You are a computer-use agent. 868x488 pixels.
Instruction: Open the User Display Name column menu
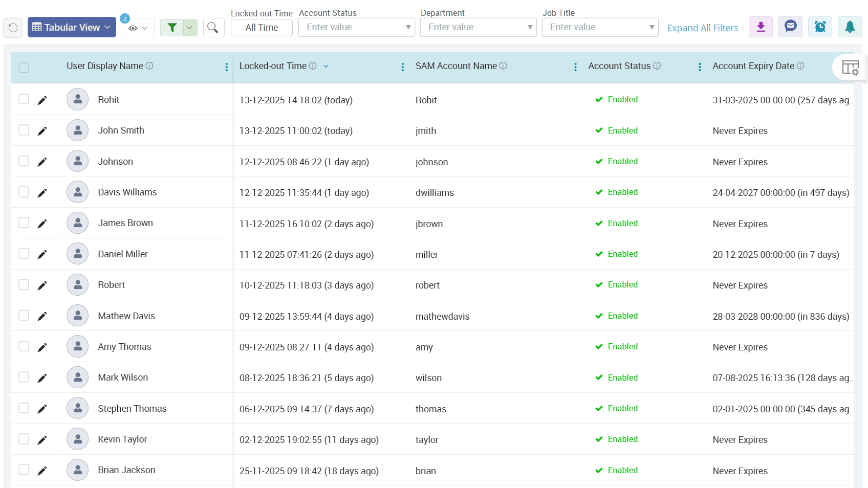[227, 66]
